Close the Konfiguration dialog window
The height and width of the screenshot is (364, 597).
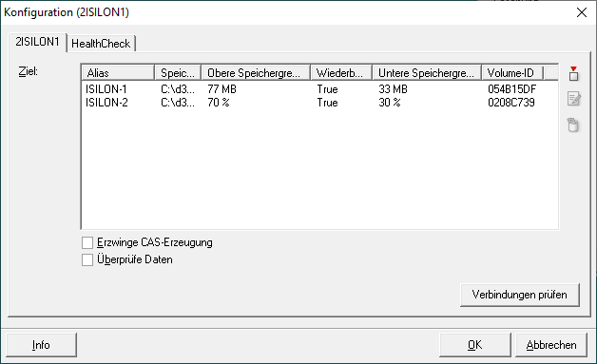click(582, 12)
